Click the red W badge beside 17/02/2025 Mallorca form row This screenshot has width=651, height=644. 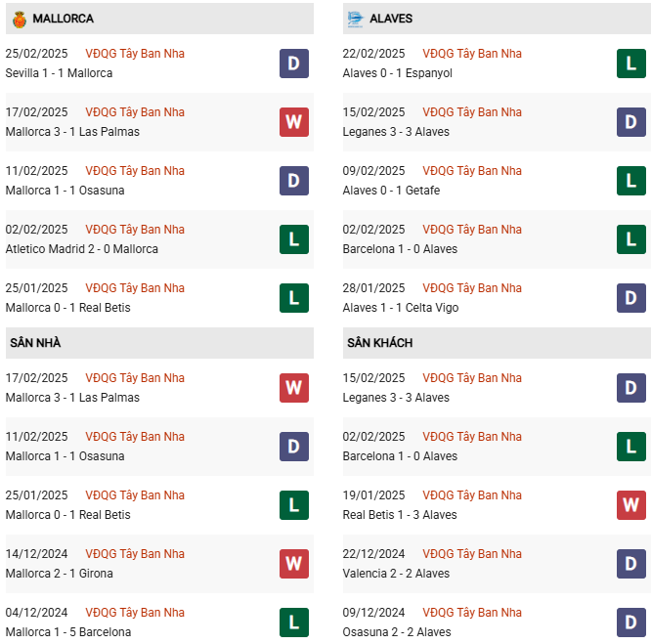tap(293, 122)
